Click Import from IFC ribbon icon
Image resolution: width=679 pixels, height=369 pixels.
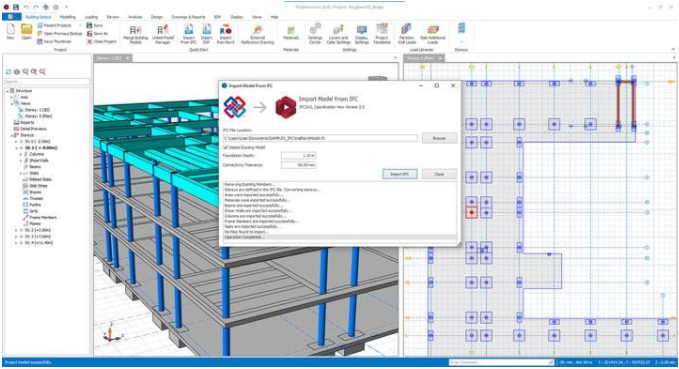[188, 30]
